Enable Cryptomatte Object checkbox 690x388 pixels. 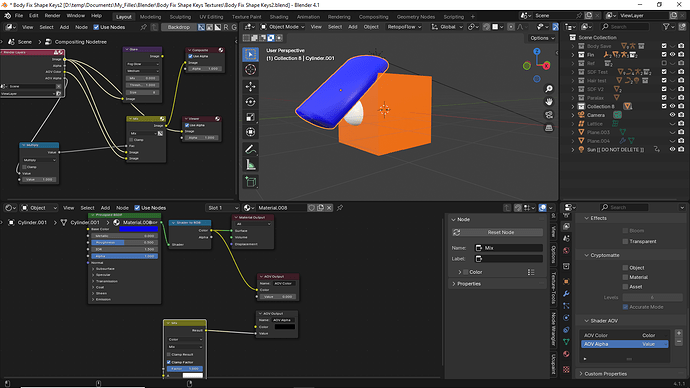coord(625,267)
